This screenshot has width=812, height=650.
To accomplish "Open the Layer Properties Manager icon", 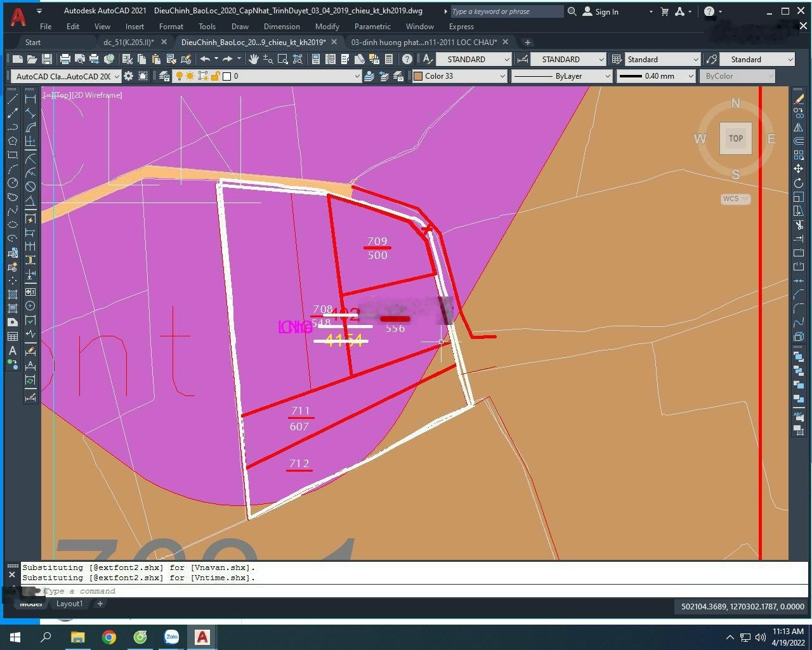I will 164,76.
